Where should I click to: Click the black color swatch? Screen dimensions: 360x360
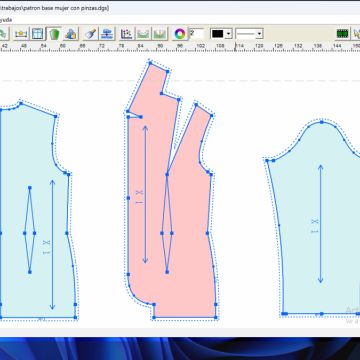pyautogui.click(x=218, y=34)
